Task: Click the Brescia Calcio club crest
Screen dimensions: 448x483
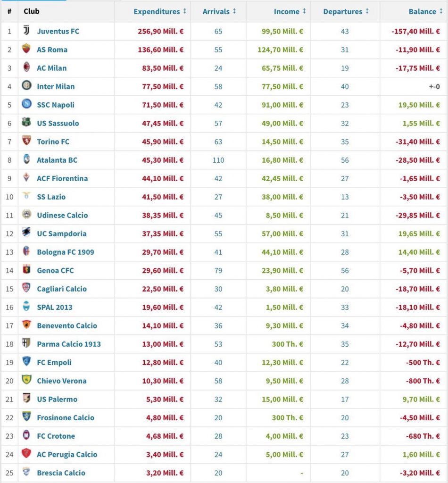Action: (x=26, y=472)
